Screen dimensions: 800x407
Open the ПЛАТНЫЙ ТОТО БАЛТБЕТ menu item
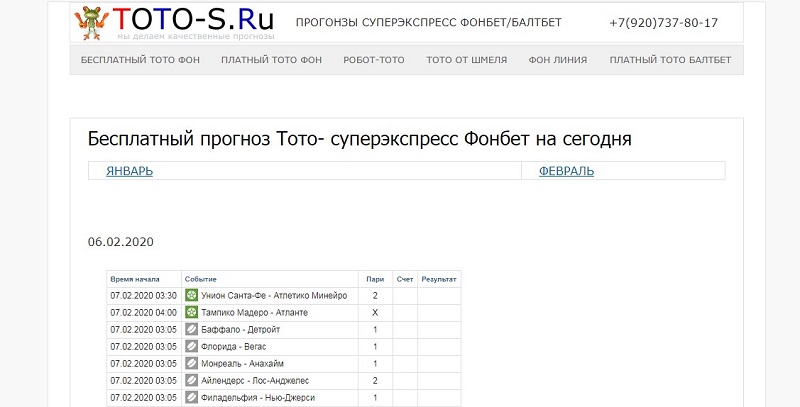(x=670, y=60)
